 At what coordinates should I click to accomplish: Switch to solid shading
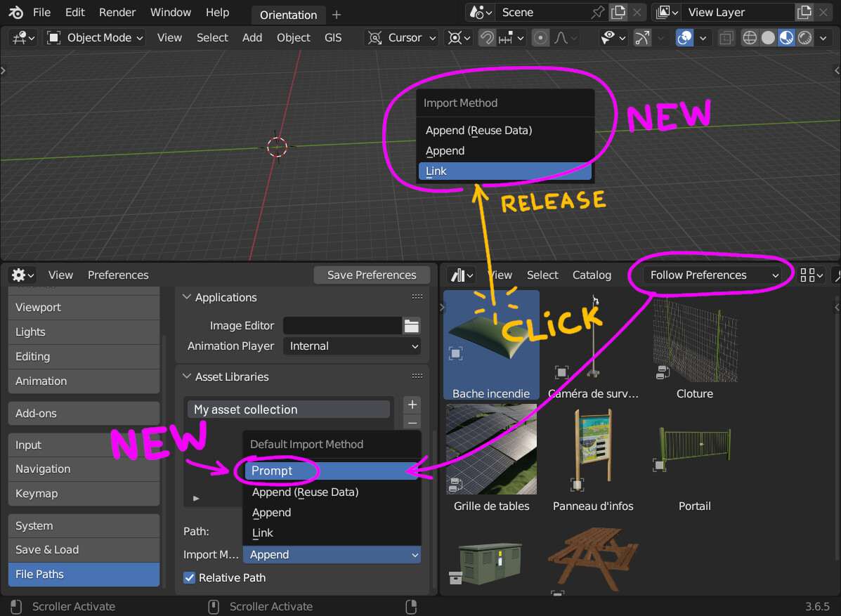(x=768, y=37)
